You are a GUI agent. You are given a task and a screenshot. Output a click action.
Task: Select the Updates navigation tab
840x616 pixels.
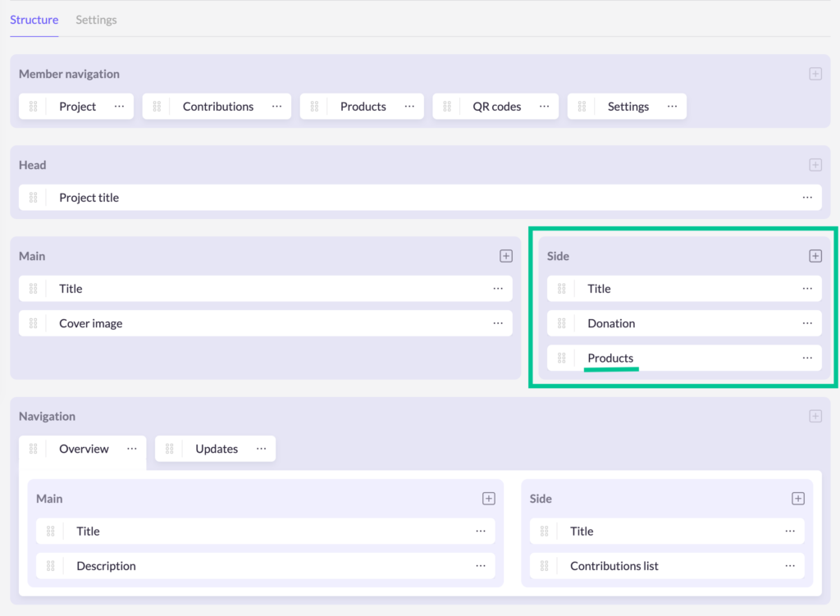point(217,449)
